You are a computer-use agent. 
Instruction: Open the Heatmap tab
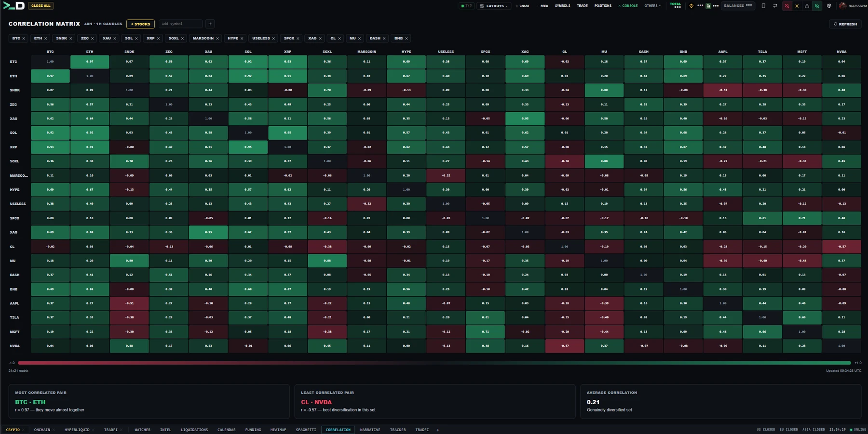[x=278, y=430]
